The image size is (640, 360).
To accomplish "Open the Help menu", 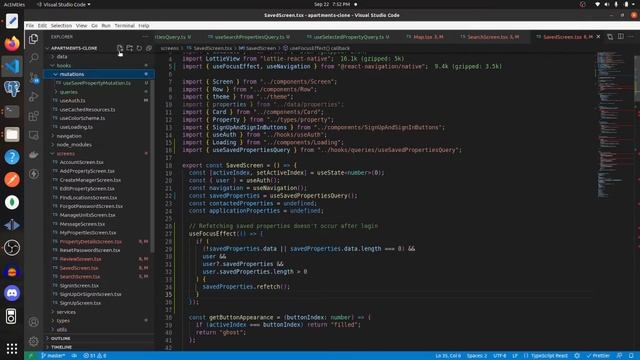I will click(x=144, y=25).
